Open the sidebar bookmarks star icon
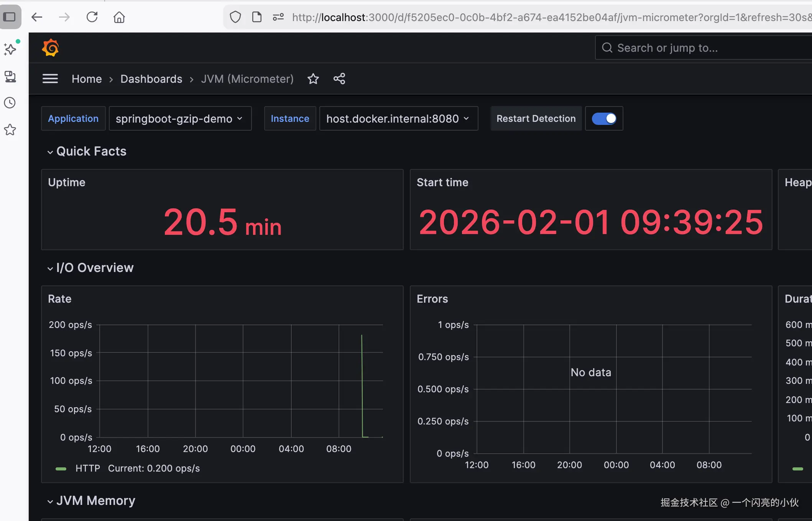This screenshot has height=521, width=812. [10, 130]
